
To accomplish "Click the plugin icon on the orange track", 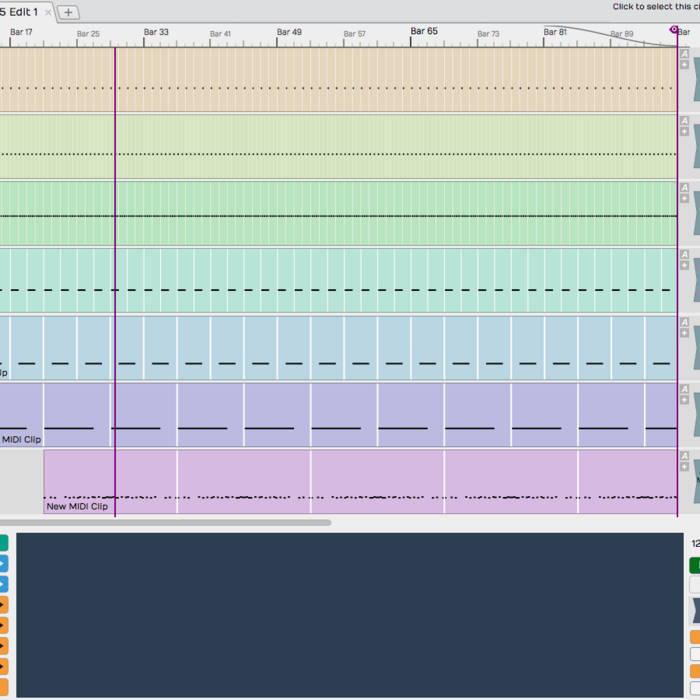I will tap(695, 78).
